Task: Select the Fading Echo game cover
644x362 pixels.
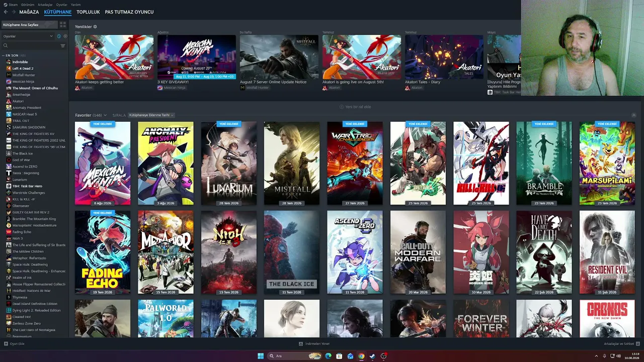Action: tap(103, 252)
